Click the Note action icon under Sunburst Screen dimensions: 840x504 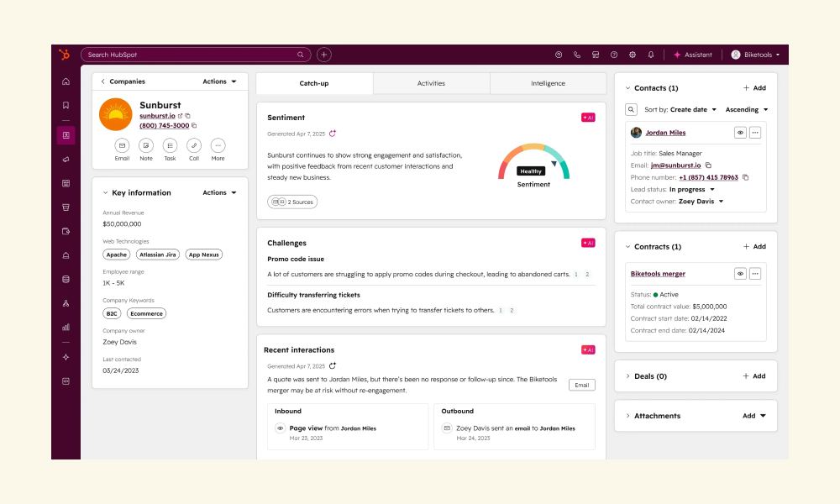click(146, 145)
